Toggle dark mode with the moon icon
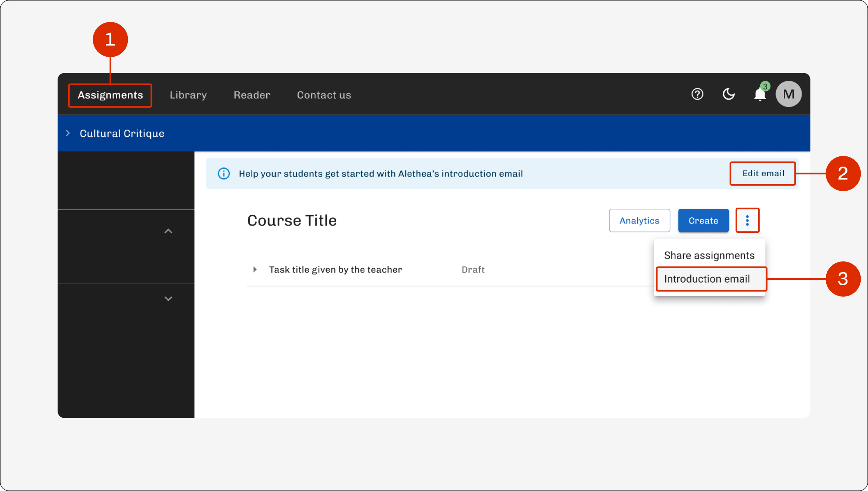 [728, 94]
